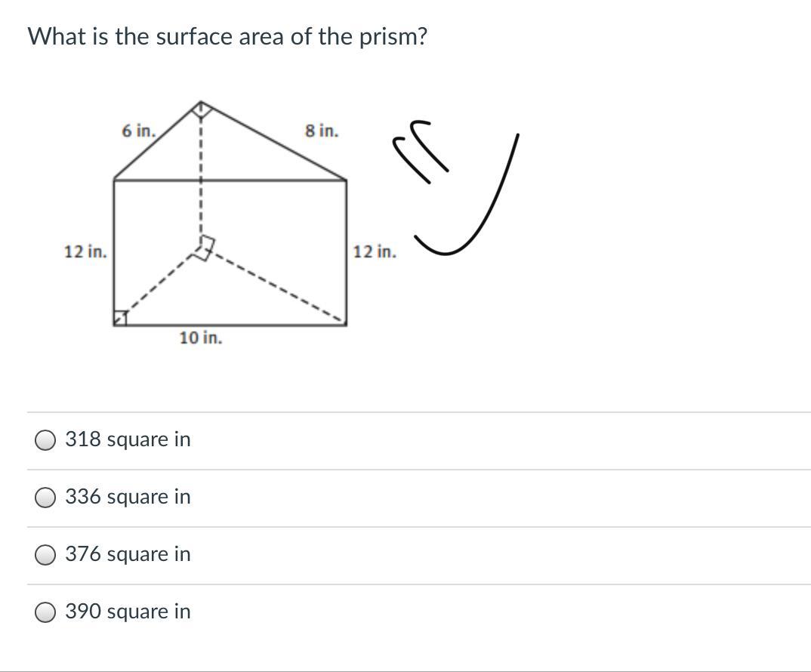Mark the 390 square in radio option
Image resolution: width=811 pixels, height=672 pixels.
pyautogui.click(x=45, y=612)
